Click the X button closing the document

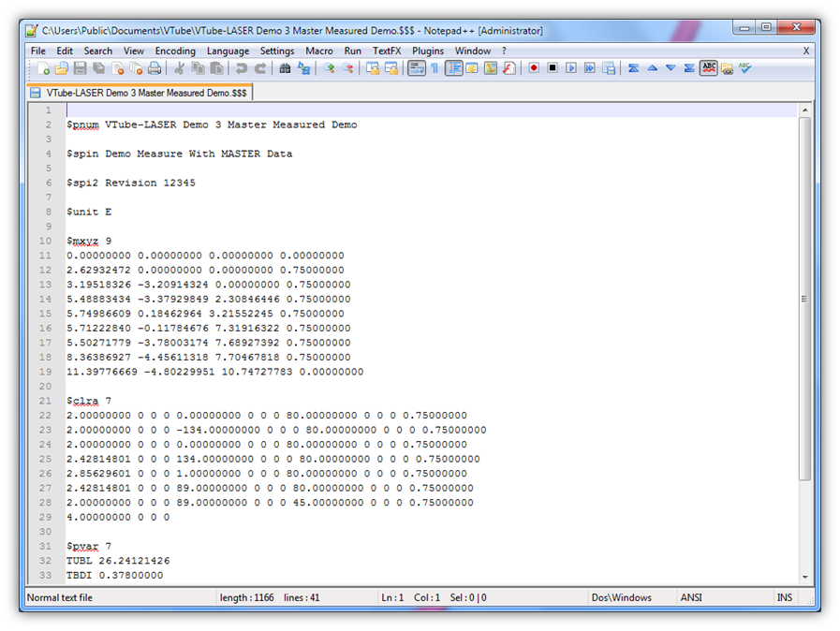point(806,51)
